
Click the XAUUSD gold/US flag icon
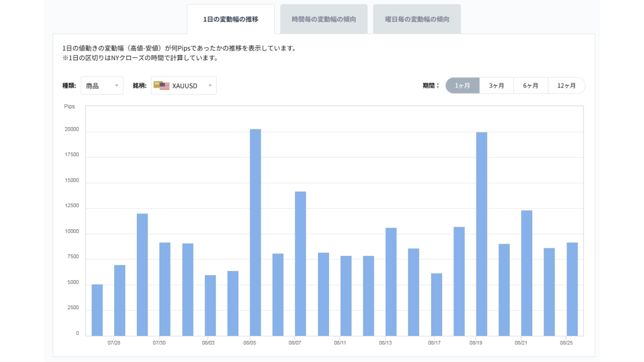(x=162, y=85)
